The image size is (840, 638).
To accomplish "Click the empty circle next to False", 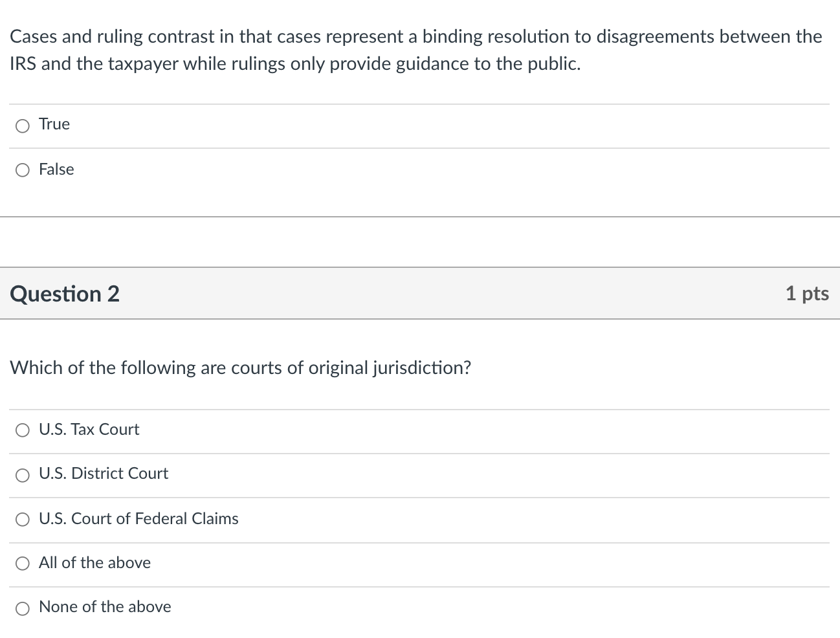I will pyautogui.click(x=23, y=170).
